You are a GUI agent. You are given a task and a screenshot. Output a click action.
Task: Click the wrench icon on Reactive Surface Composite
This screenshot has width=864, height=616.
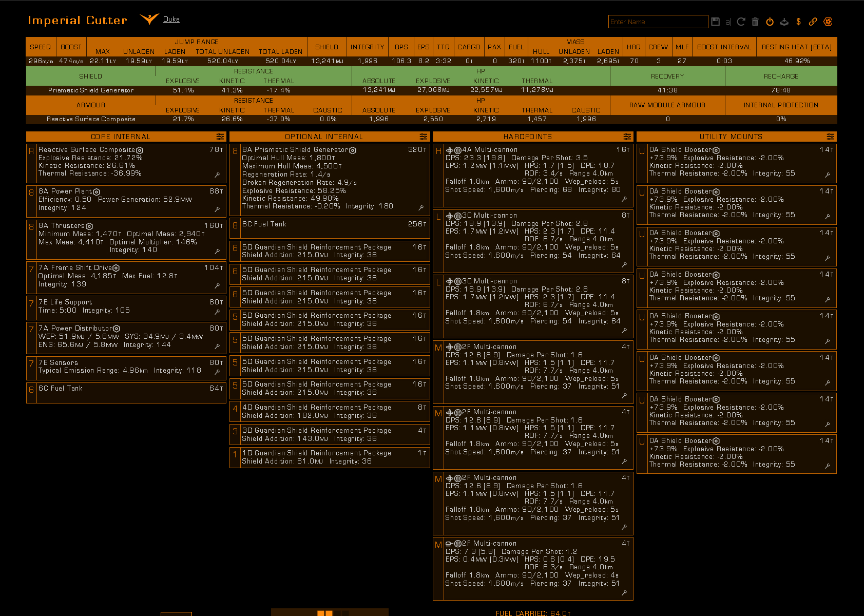217,175
